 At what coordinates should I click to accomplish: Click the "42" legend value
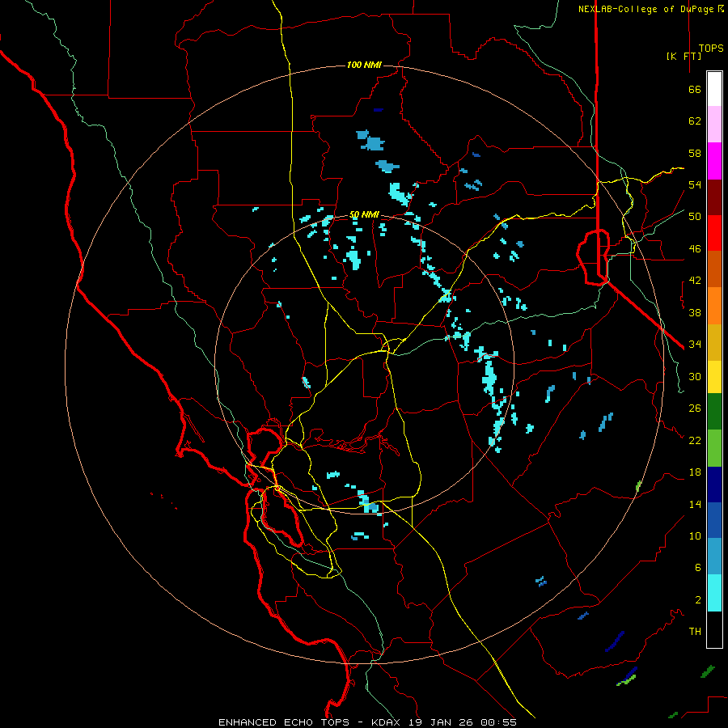click(x=695, y=281)
